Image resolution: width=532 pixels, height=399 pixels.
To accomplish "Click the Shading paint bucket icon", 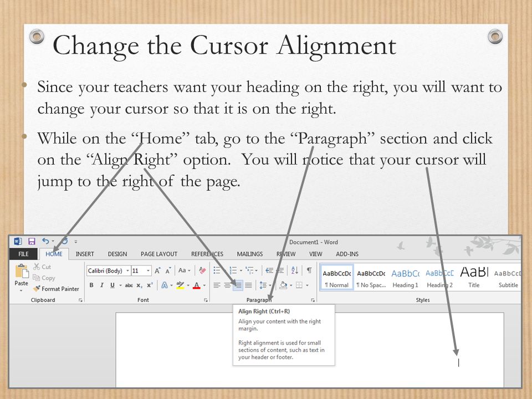I will tap(283, 285).
